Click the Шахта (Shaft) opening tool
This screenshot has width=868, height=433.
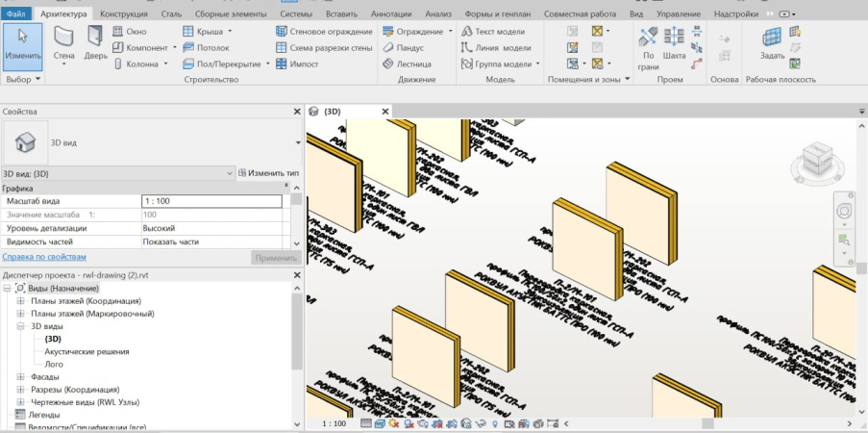[674, 44]
